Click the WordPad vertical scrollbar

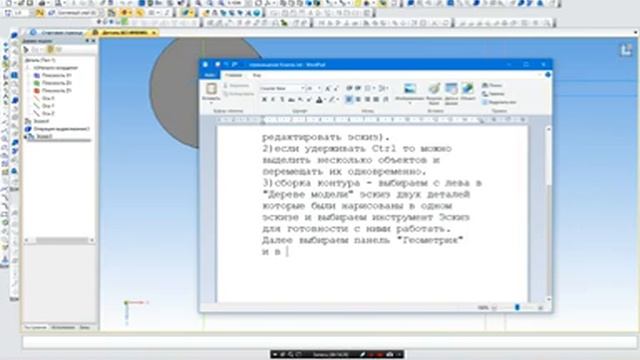pyautogui.click(x=548, y=214)
